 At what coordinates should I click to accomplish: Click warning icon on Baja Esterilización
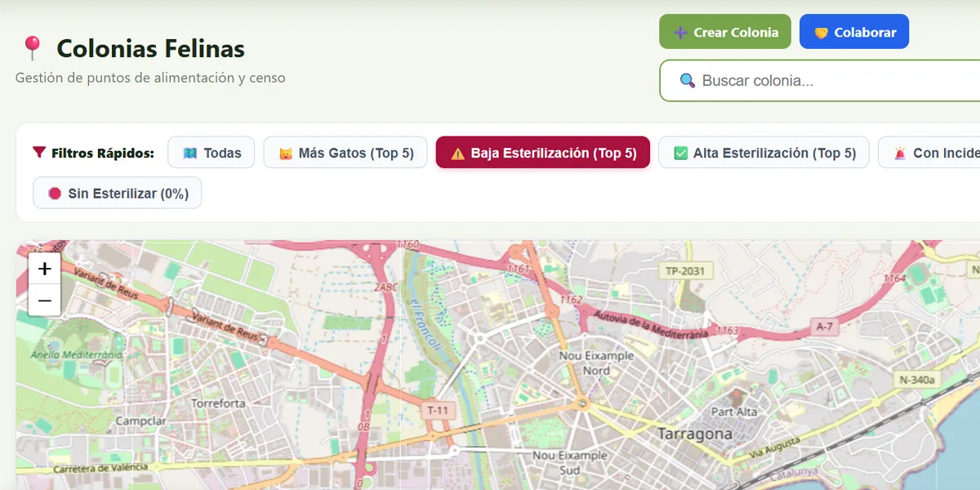(x=458, y=153)
